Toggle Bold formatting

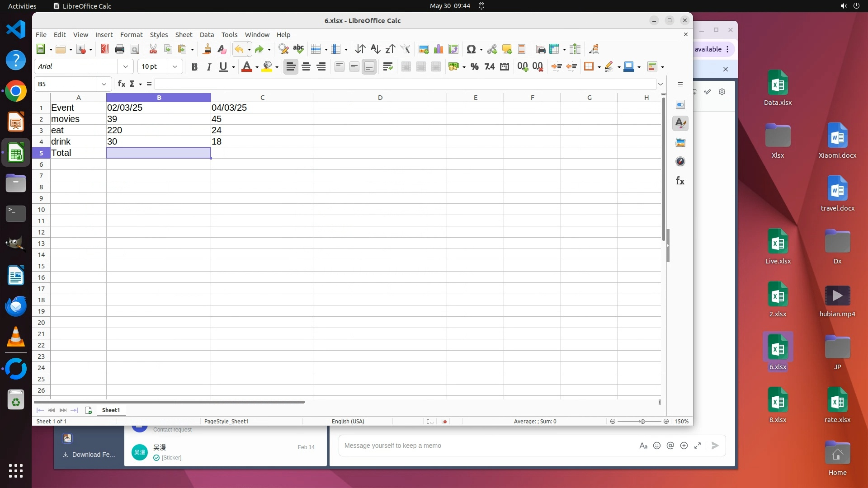pyautogui.click(x=194, y=67)
